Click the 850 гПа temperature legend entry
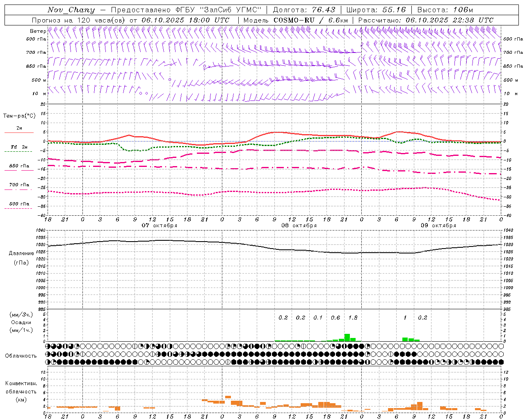This screenshot has width=525, height=420. point(19,166)
